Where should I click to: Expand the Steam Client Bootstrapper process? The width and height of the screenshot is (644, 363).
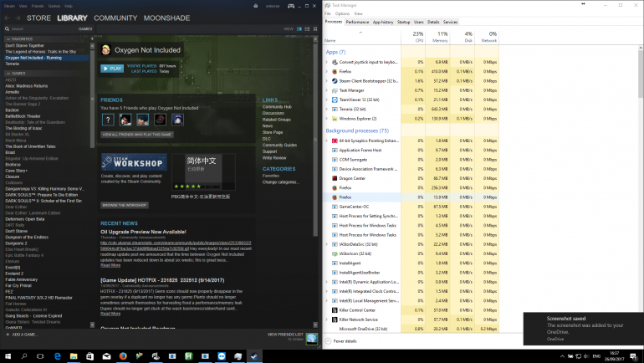pos(325,81)
